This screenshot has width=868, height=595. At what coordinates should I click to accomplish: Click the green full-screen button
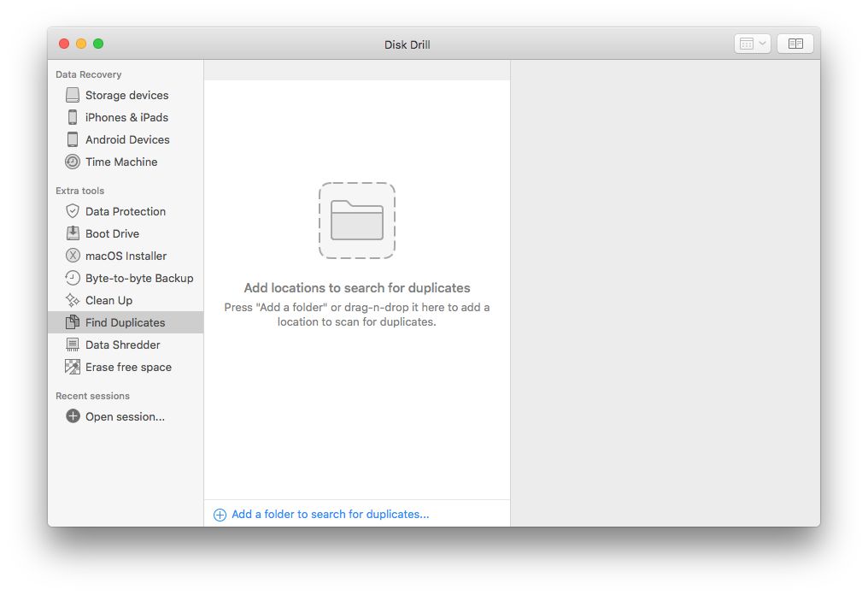pos(98,44)
